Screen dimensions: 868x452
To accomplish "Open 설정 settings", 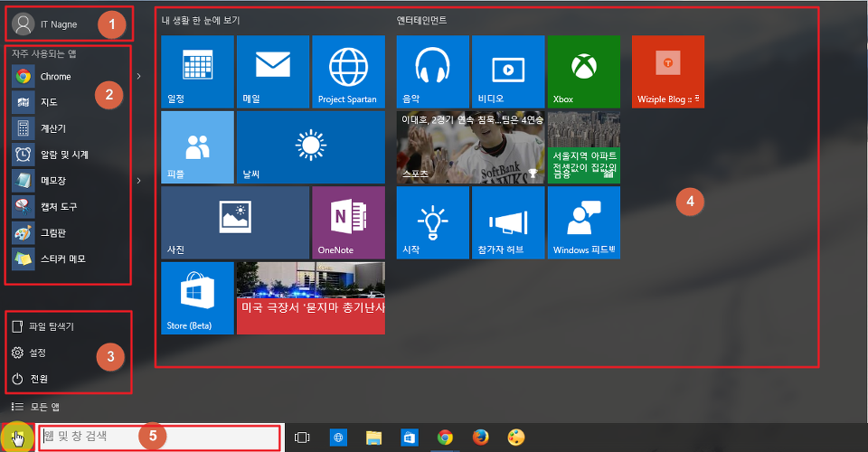I will (36, 353).
